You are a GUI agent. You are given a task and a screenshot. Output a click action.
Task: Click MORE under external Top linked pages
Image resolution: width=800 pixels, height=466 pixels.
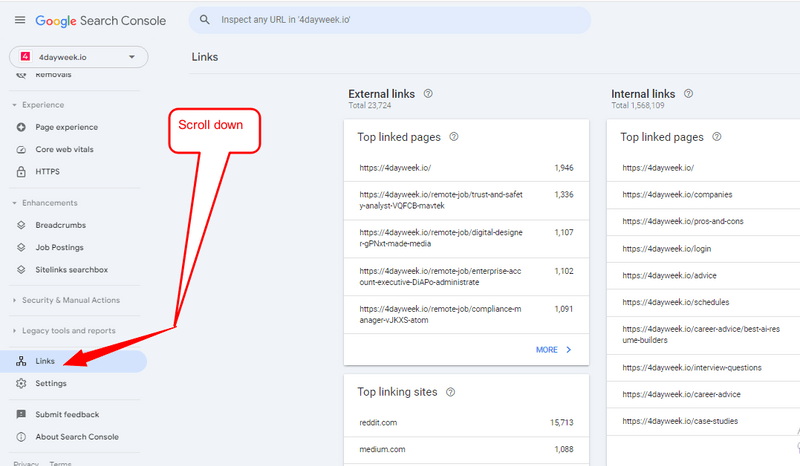click(x=547, y=350)
